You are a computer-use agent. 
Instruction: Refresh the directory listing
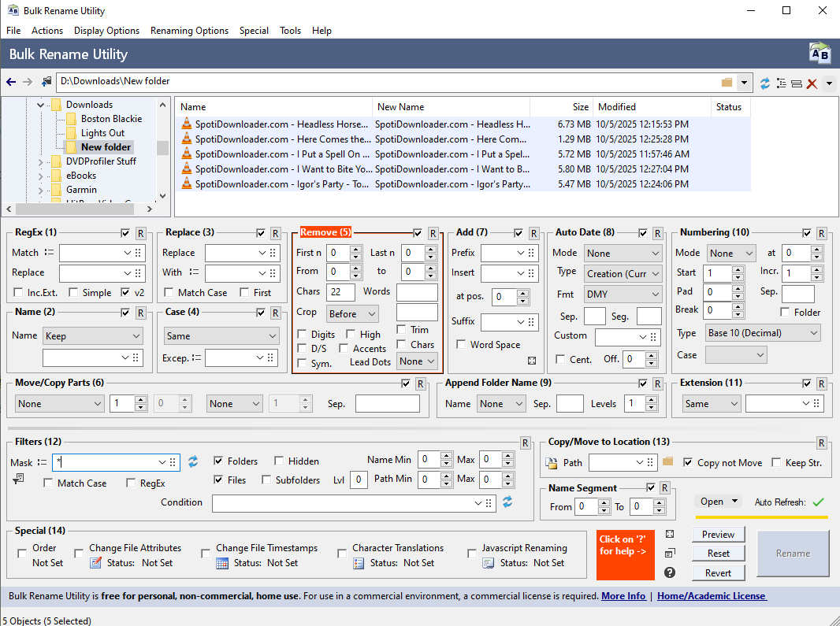[764, 83]
